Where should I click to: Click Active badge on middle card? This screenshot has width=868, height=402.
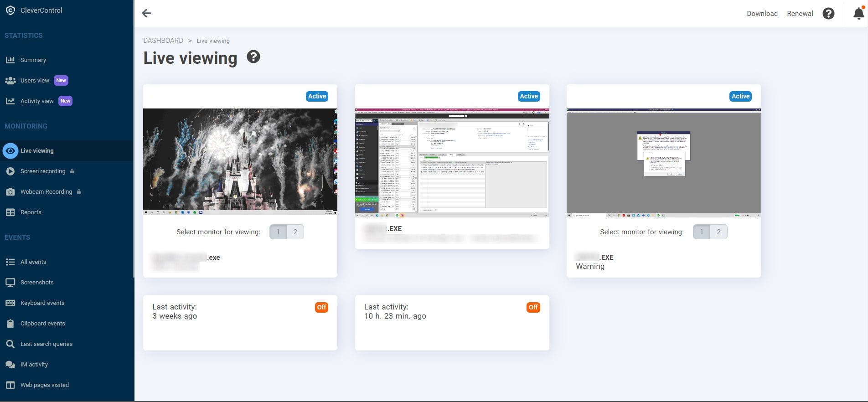click(x=529, y=96)
